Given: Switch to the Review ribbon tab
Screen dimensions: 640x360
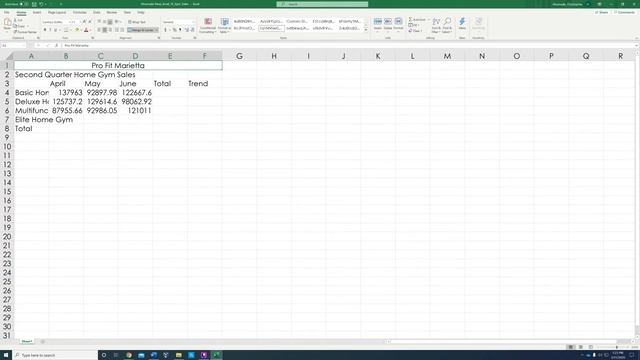Looking at the screenshot, I should pyautogui.click(x=111, y=13).
